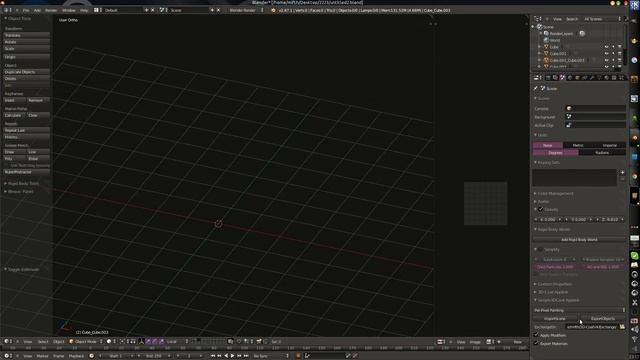The width and height of the screenshot is (640, 360).
Task: Open the Render Layers properties tab icon
Action: click(555, 78)
